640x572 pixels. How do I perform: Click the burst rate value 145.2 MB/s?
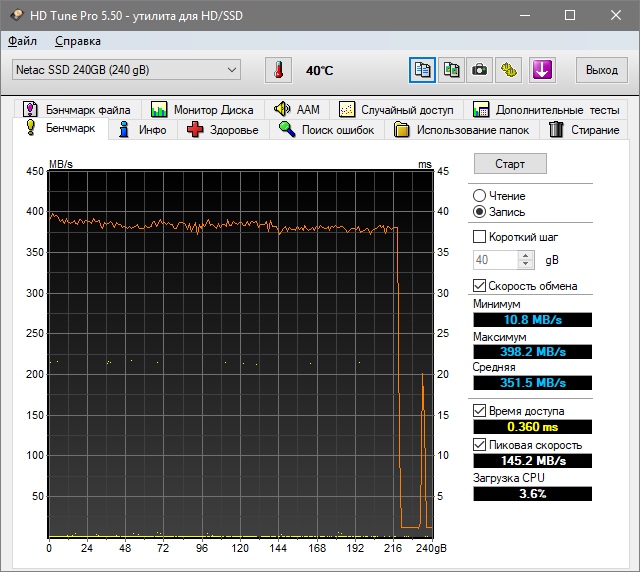533,461
